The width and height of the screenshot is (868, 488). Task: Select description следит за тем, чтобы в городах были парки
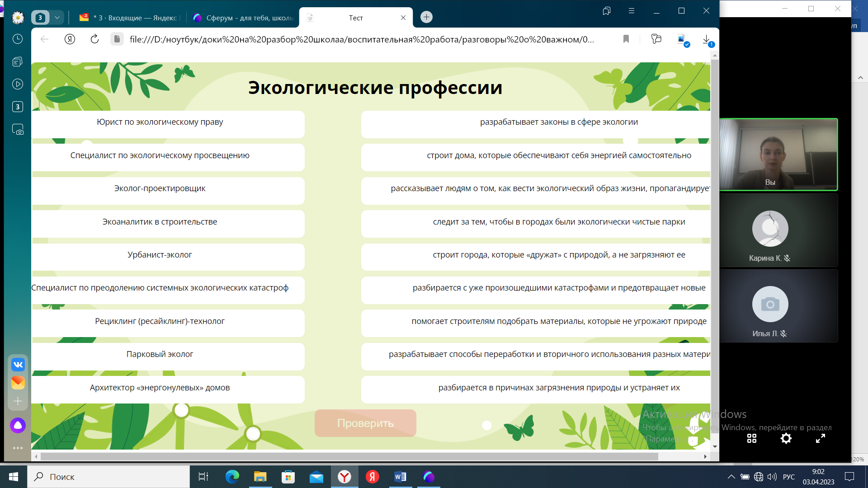[x=536, y=224]
